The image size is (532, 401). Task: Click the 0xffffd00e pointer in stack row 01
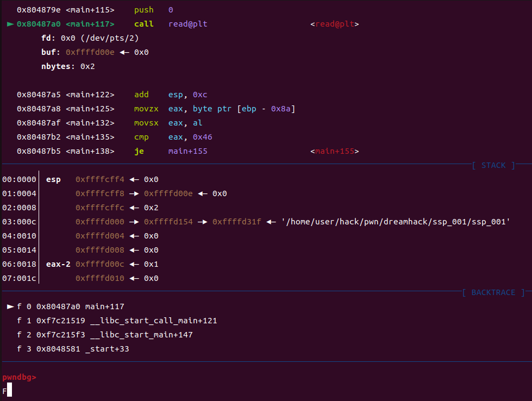pos(168,194)
